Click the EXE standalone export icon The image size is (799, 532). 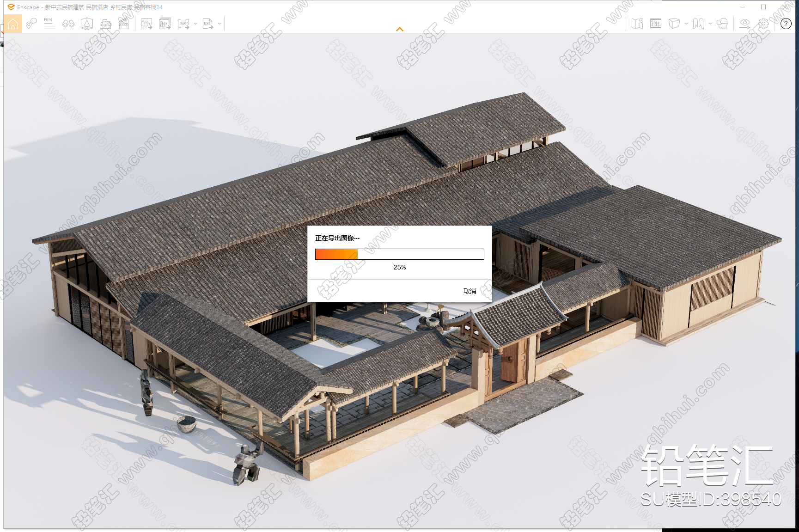[x=208, y=24]
